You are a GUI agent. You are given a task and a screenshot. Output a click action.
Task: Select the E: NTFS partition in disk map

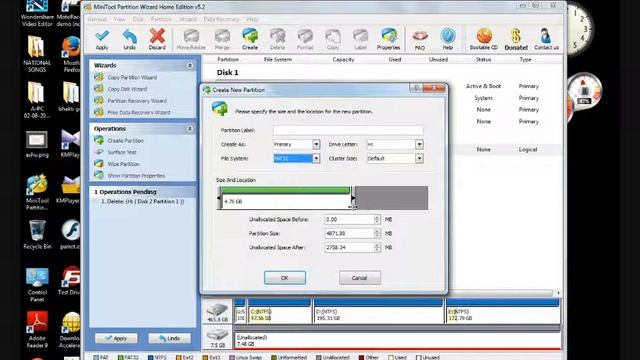pos(502,311)
